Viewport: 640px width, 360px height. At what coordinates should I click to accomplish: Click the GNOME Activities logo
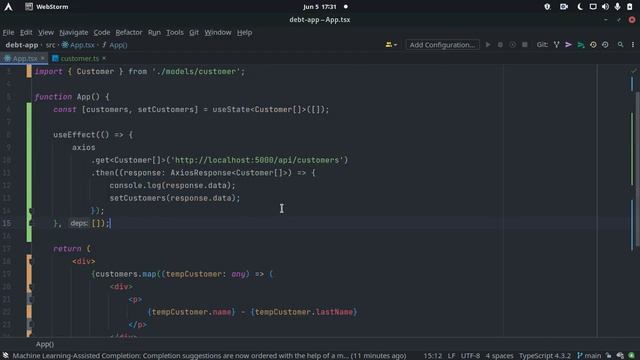point(8,7)
